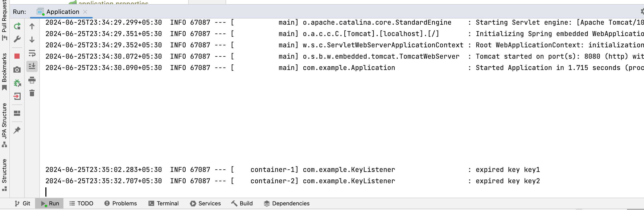644x210 pixels.
Task: Open the Terminal tool window
Action: click(x=163, y=203)
